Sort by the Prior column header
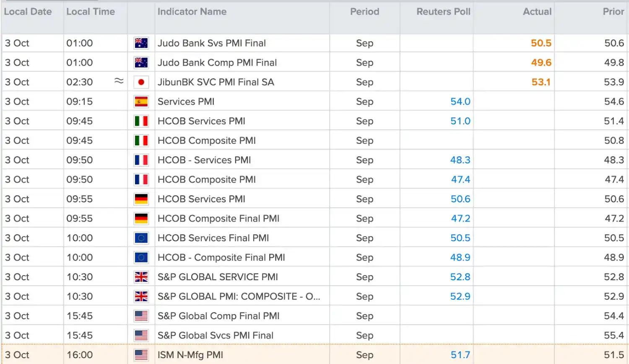629x364 pixels. pos(613,12)
